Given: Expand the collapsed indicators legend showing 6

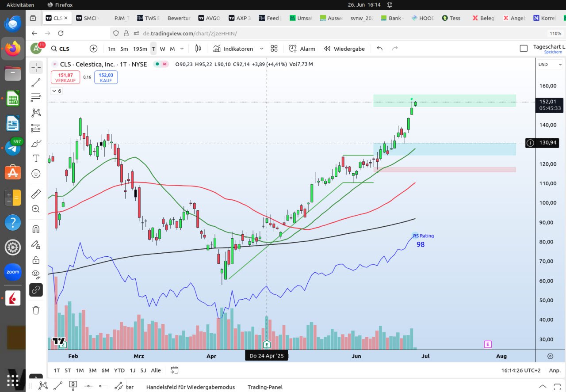Looking at the screenshot, I should [56, 91].
